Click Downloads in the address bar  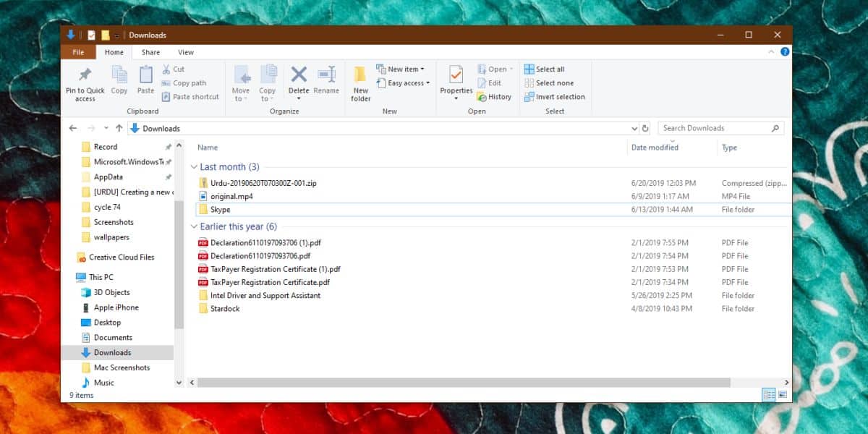[161, 129]
